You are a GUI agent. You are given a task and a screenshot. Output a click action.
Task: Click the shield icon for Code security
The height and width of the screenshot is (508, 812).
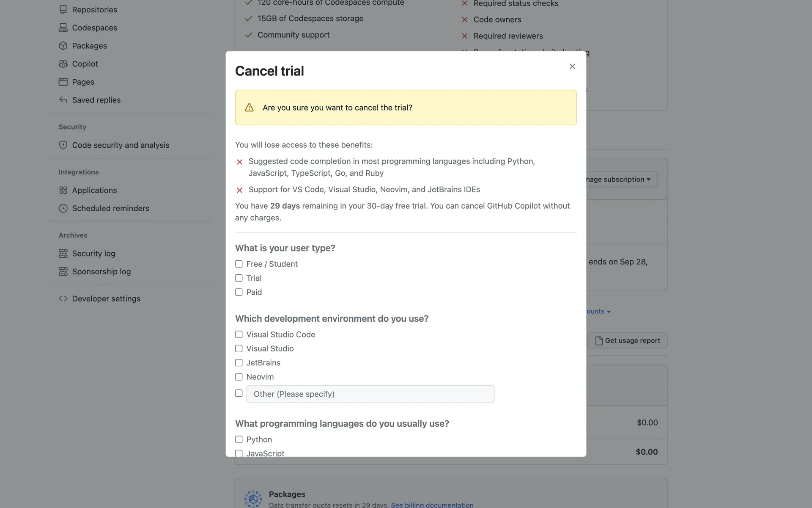[x=63, y=145]
